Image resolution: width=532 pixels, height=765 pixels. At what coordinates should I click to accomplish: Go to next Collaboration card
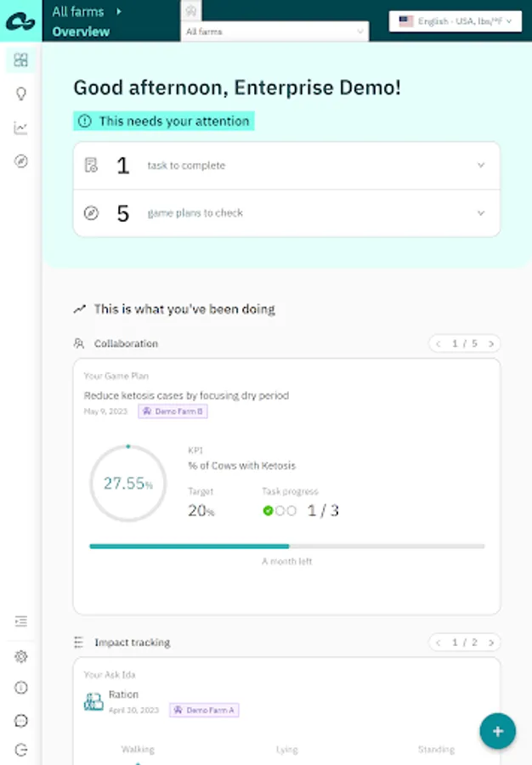[x=490, y=344]
